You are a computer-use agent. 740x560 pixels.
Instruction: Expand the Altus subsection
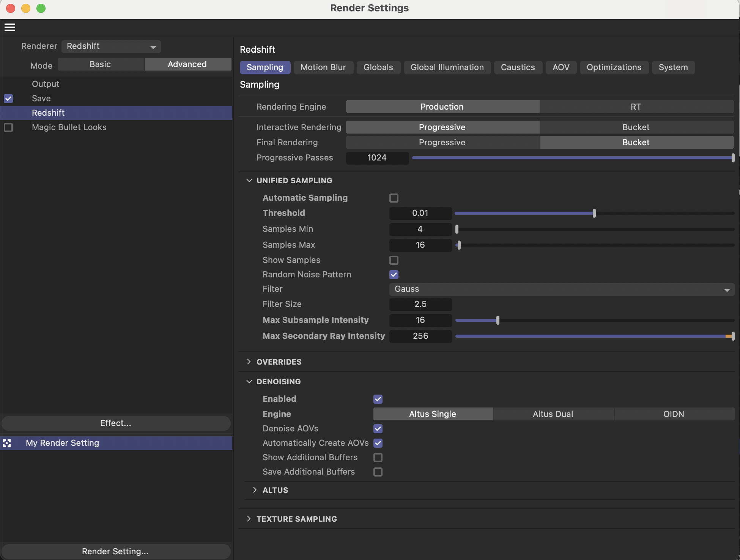point(255,490)
